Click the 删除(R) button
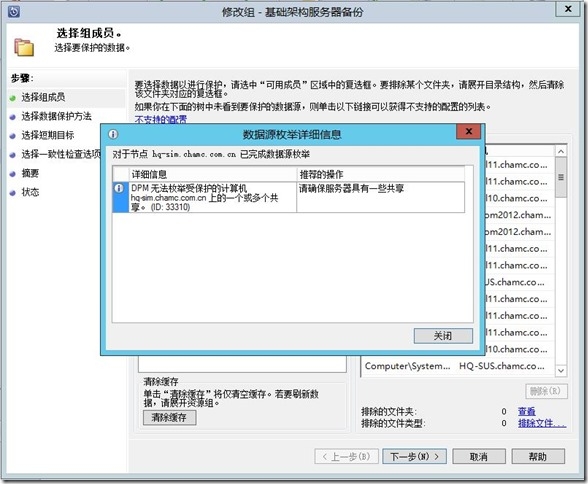Image resolution: width=588 pixels, height=484 pixels. (546, 391)
